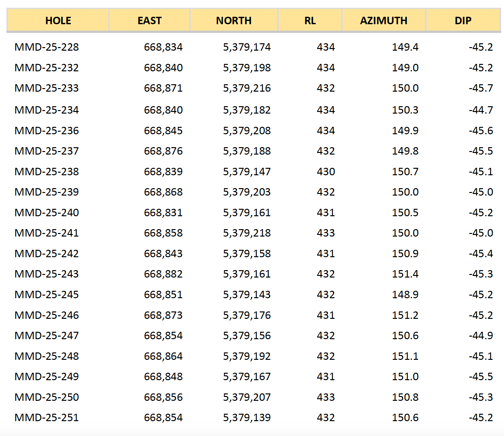Select North value 5,379,139
504x436 pixels.
[x=247, y=418]
